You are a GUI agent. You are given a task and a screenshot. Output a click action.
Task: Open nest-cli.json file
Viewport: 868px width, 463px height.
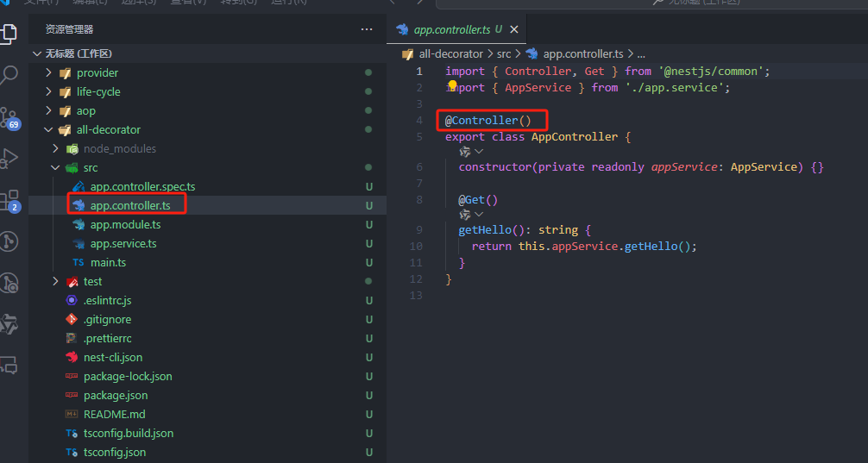tap(113, 358)
